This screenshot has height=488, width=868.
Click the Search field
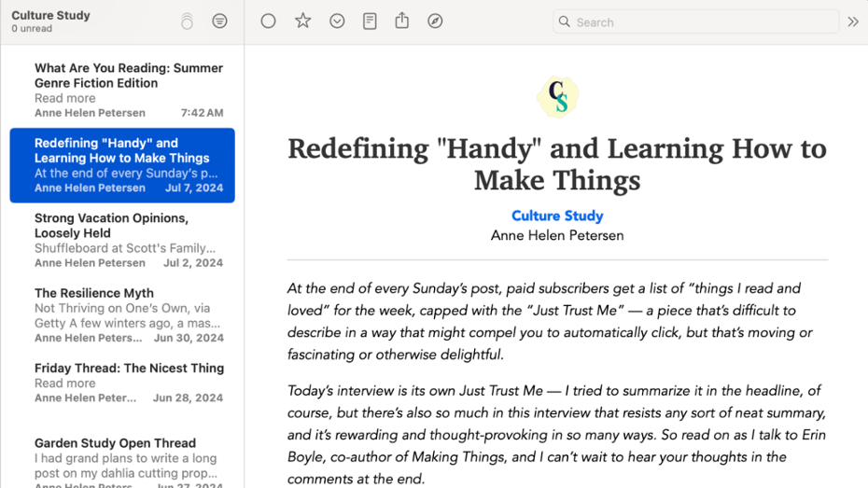tap(700, 21)
